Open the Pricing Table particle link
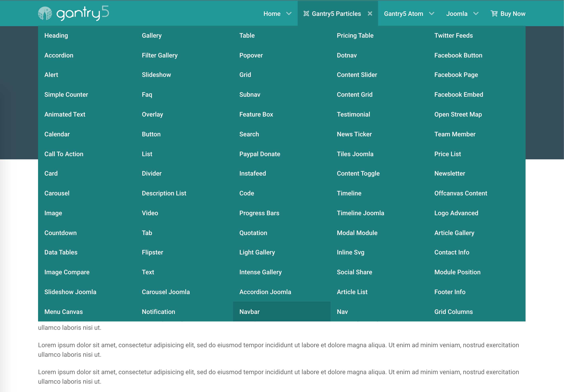 coord(355,35)
